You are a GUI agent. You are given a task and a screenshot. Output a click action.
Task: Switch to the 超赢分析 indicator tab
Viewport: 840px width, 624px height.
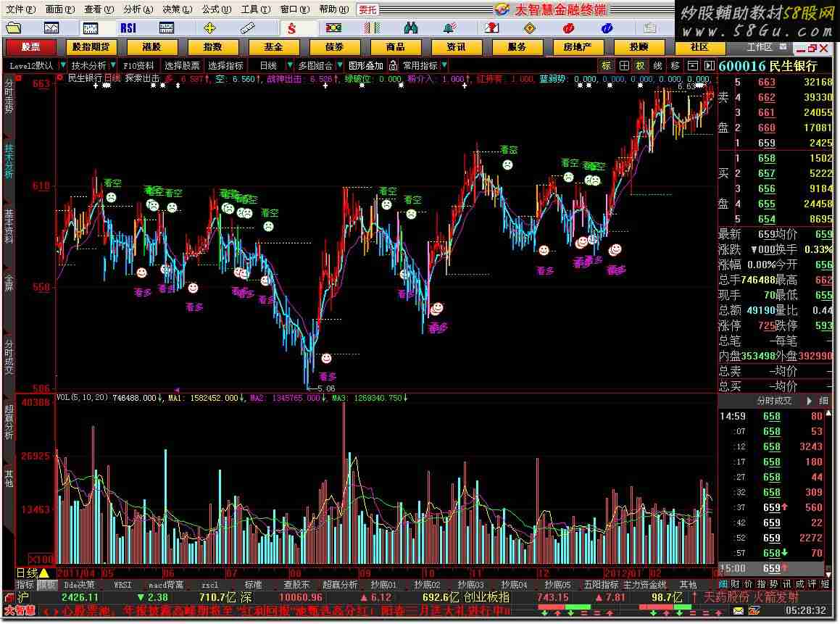click(340, 585)
